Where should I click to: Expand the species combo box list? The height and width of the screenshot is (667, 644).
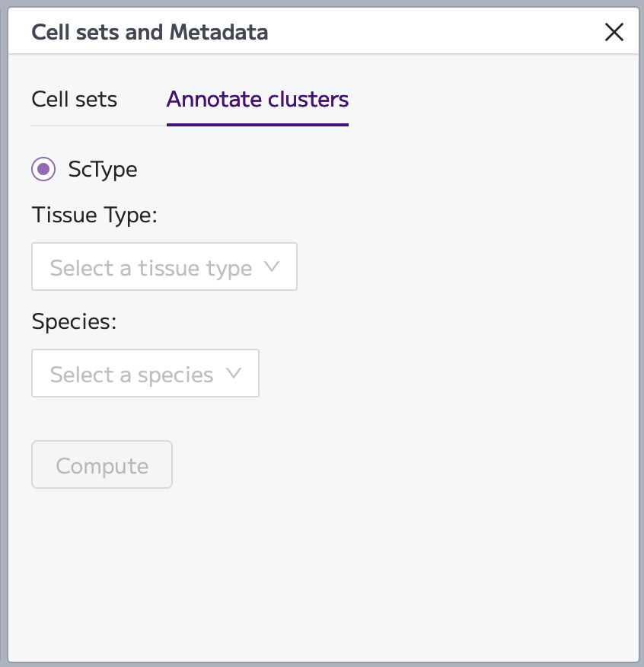[x=145, y=373]
